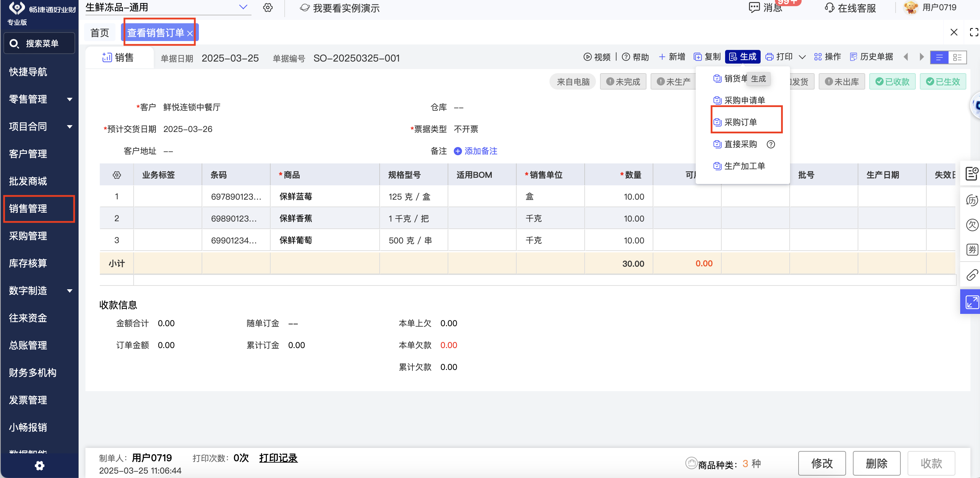Select 生产加工单 from the generate menu
The image size is (980, 478).
[x=739, y=166]
